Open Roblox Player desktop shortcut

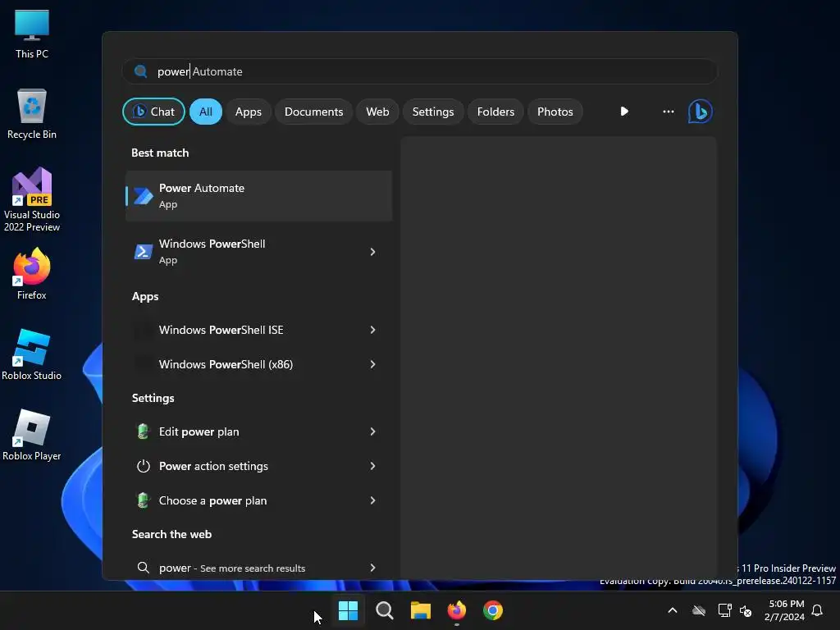[32, 435]
